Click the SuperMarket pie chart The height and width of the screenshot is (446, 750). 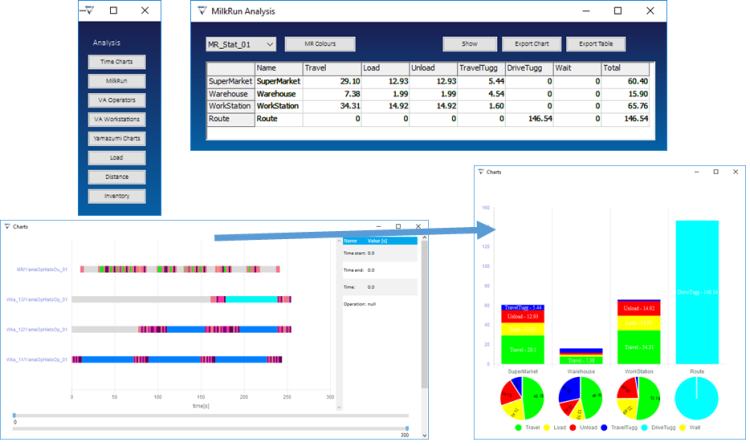point(522,398)
